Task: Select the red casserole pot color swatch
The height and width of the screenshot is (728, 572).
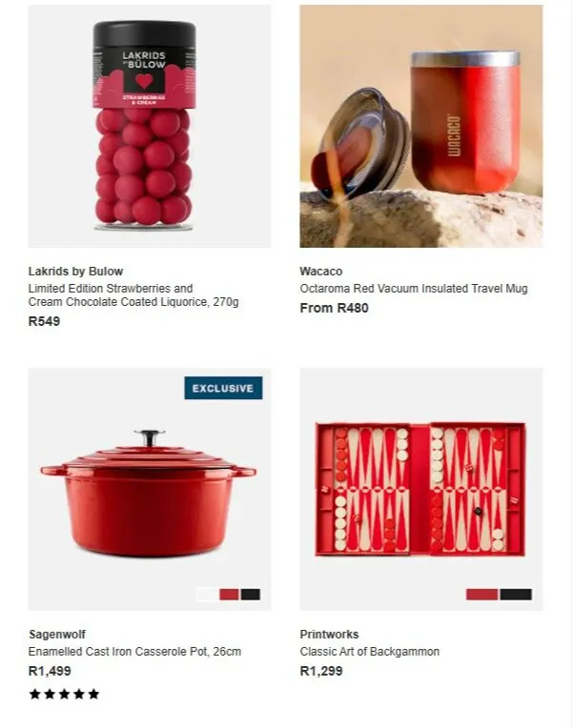Action: click(229, 595)
